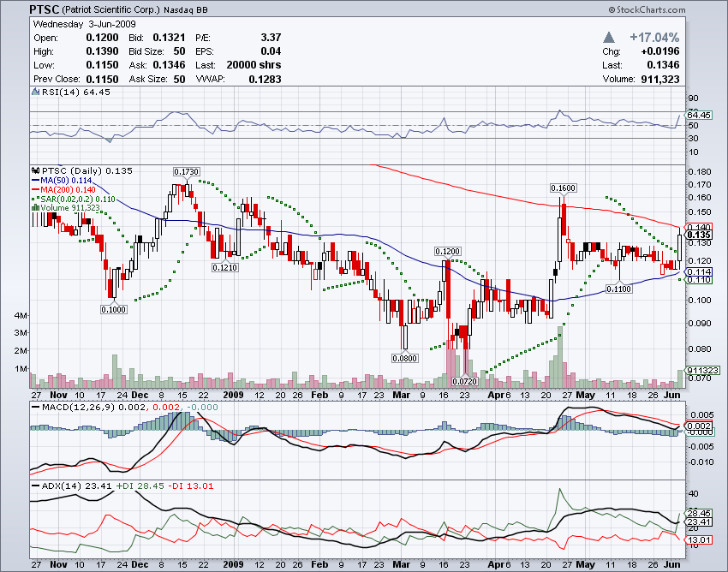The height and width of the screenshot is (572, 728).
Task: Click the green 0.110 SAR axis tag
Action: pos(699,279)
